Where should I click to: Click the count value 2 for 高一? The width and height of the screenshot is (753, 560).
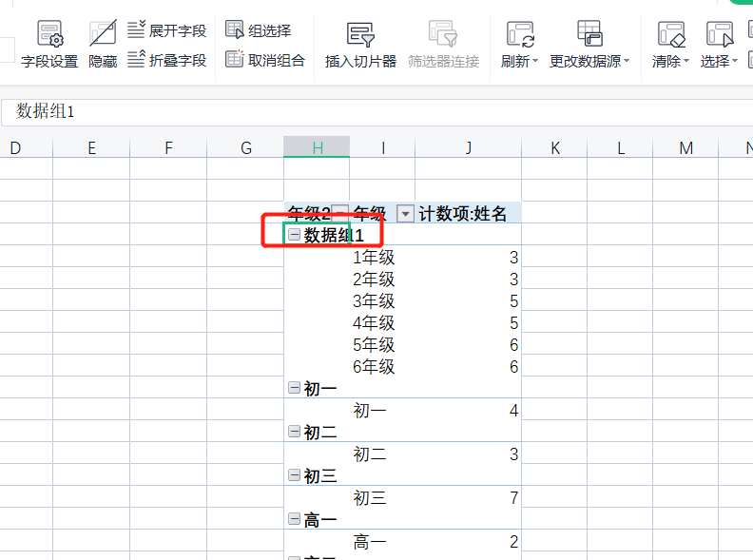[x=513, y=542]
